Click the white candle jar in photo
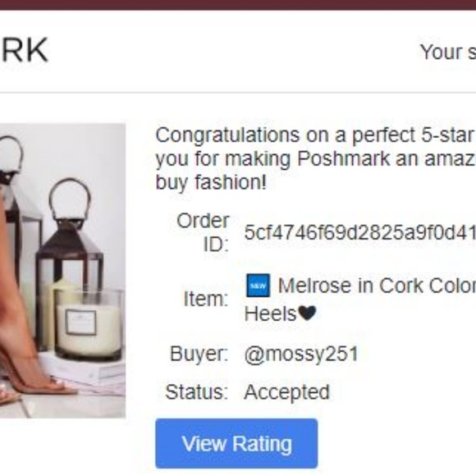The image size is (476, 476). coord(89,324)
